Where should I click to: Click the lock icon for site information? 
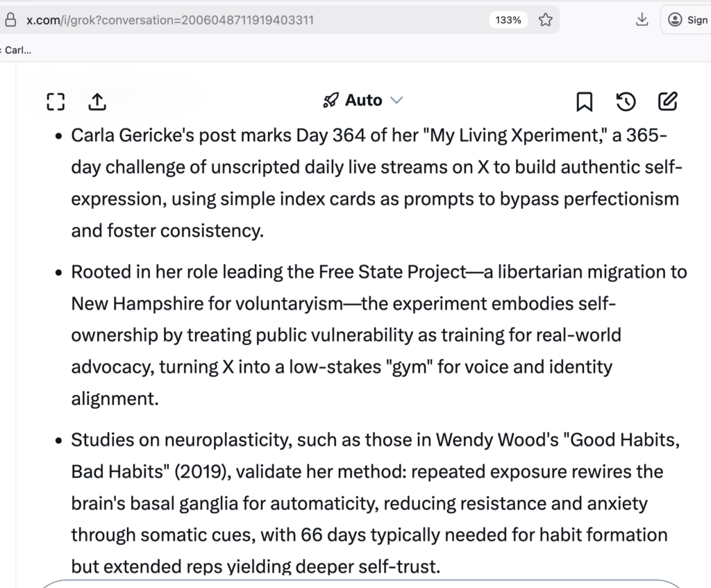[10, 20]
